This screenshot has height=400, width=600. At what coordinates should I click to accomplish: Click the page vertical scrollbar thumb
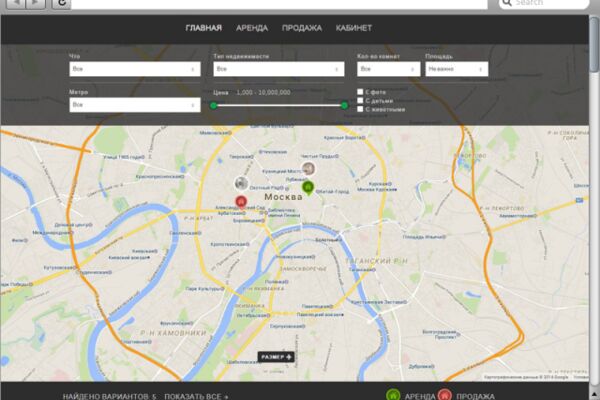[x=594, y=44]
